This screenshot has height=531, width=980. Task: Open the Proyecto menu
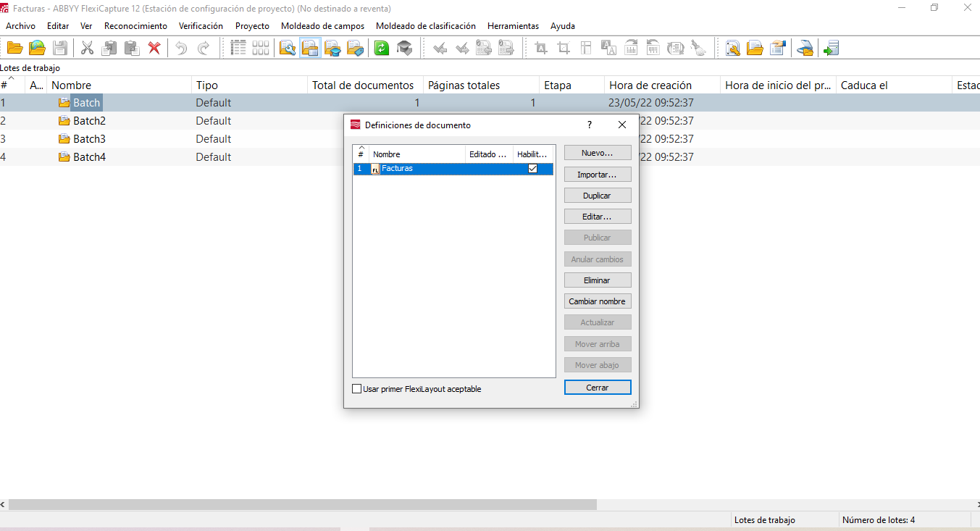click(x=252, y=25)
